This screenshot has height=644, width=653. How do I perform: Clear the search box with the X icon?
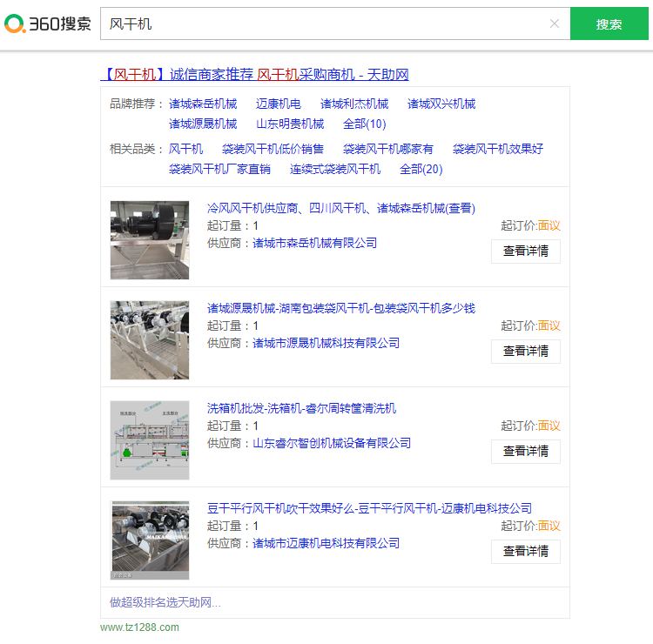(x=554, y=23)
